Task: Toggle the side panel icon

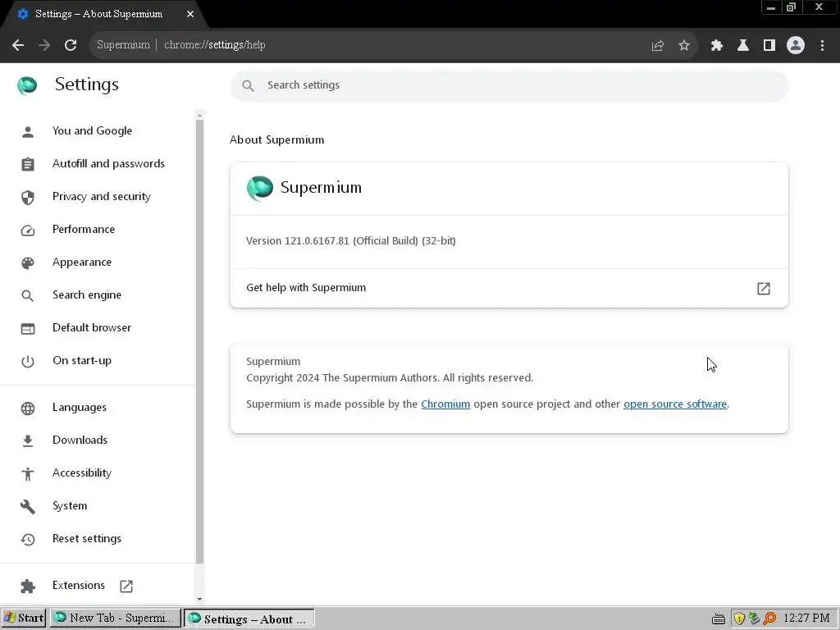Action: (x=769, y=46)
